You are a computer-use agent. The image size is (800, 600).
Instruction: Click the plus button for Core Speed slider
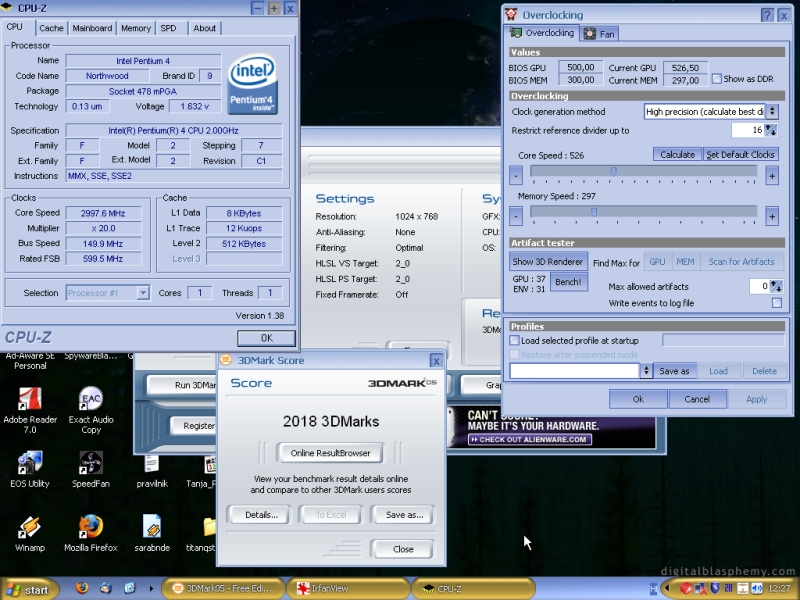(x=772, y=176)
